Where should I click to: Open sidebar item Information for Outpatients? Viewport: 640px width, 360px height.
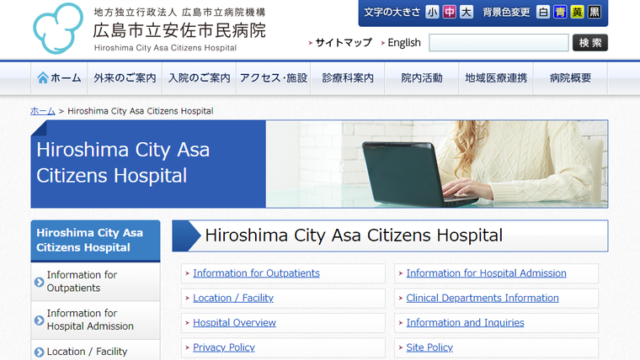96,282
